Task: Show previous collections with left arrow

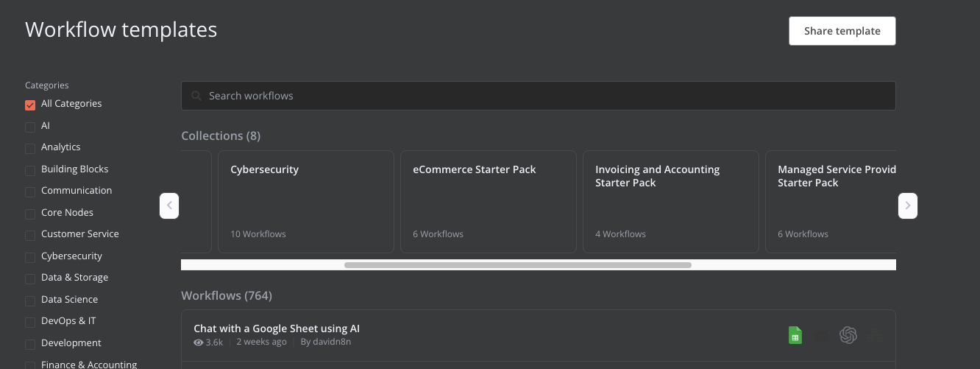Action: (169, 205)
